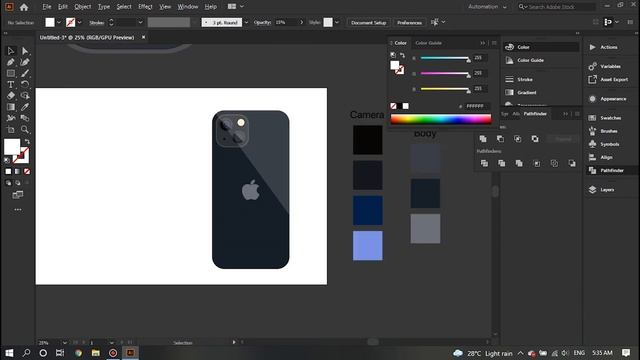Open the Window menu
The image size is (640, 360).
(188, 7)
